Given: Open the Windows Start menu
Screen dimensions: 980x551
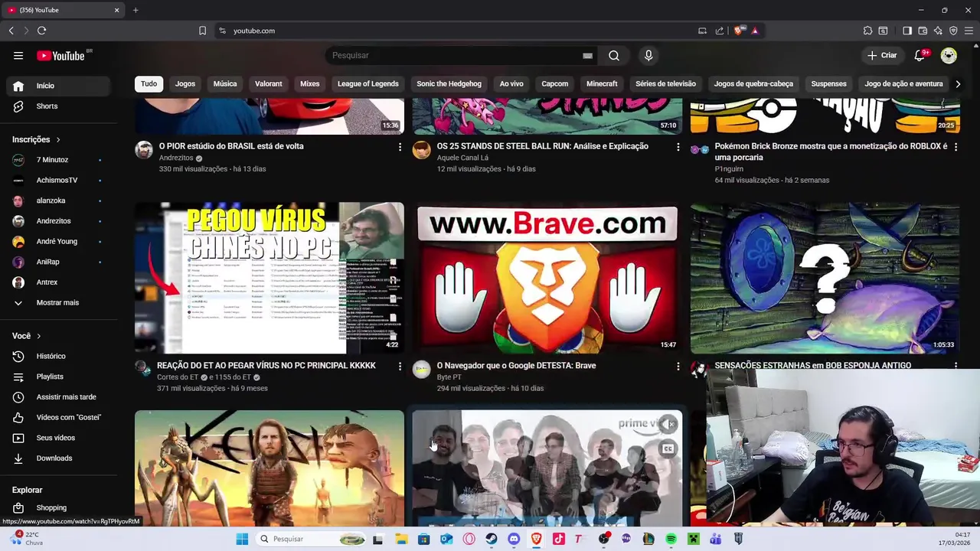Looking at the screenshot, I should tap(242, 539).
